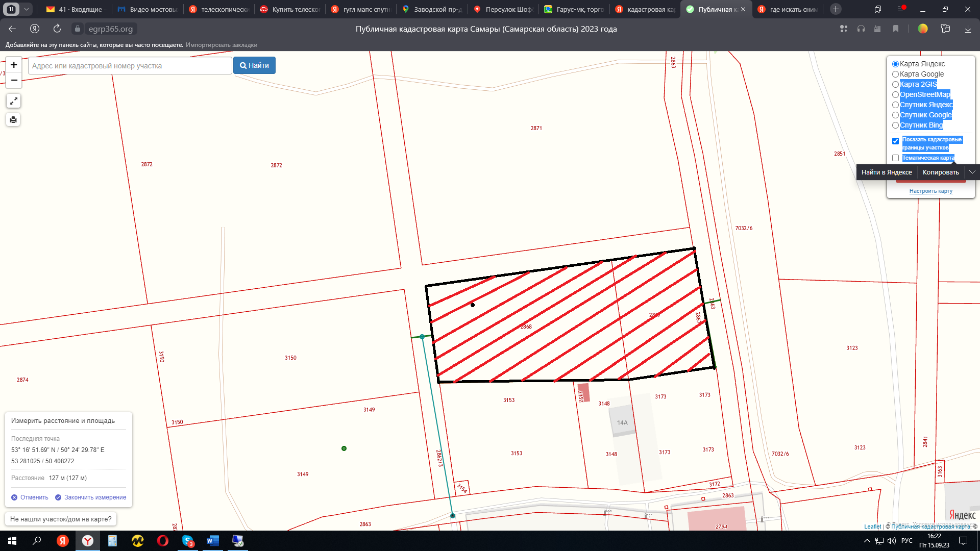Open Word from the Windows taskbar
Viewport: 980px width, 551px height.
tap(213, 541)
